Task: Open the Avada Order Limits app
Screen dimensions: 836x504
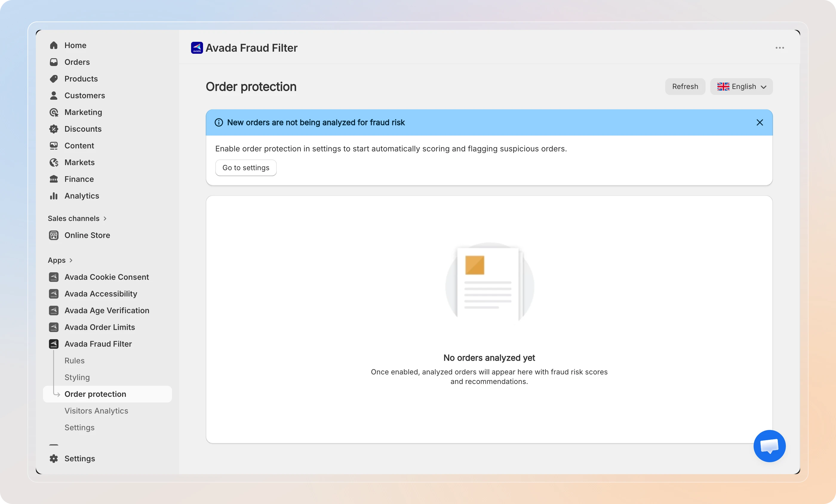Action: (x=100, y=327)
